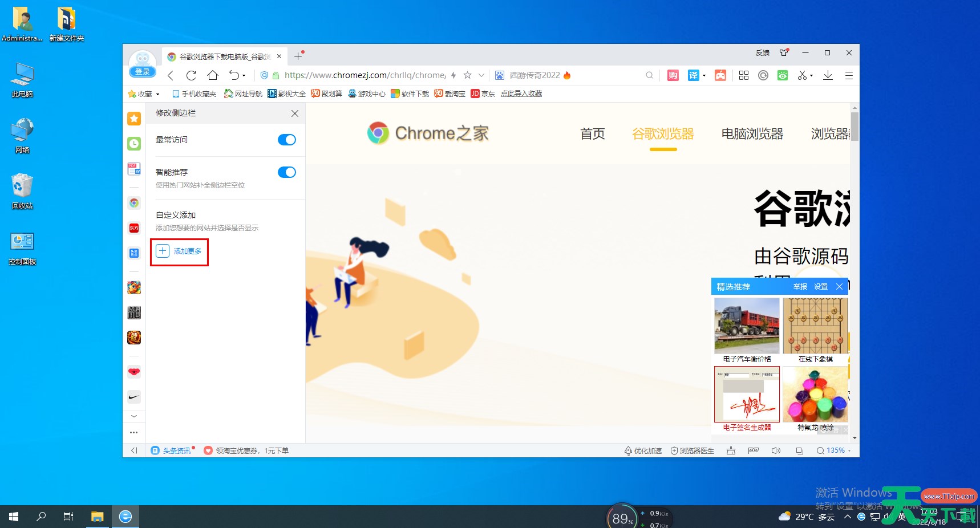Open the 收藏 favorites dropdown arrow
Screen dimensions: 980x528
click(157, 94)
